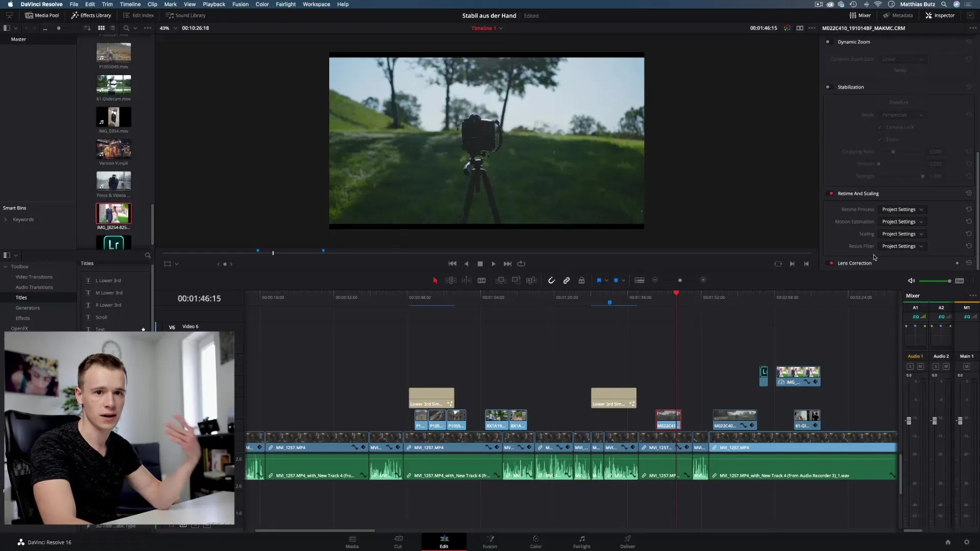Open the flag color dropdown arrow
Screen dimensions: 980x551
606,280
